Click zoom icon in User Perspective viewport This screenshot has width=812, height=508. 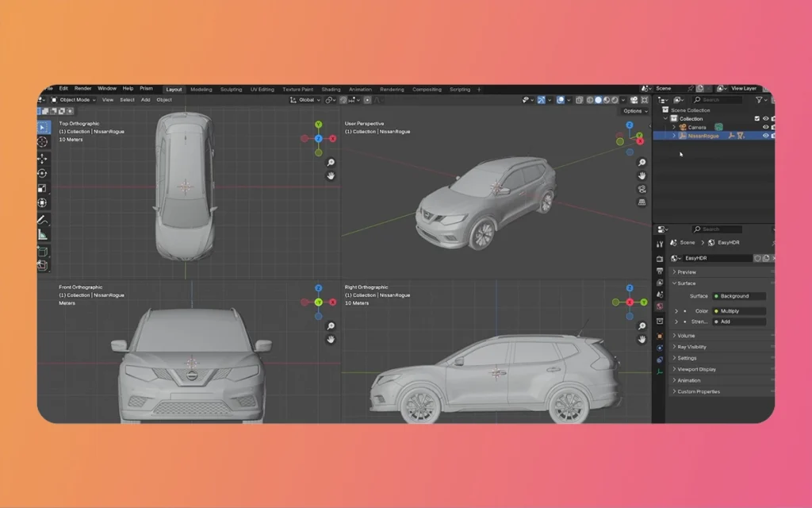[x=642, y=163]
